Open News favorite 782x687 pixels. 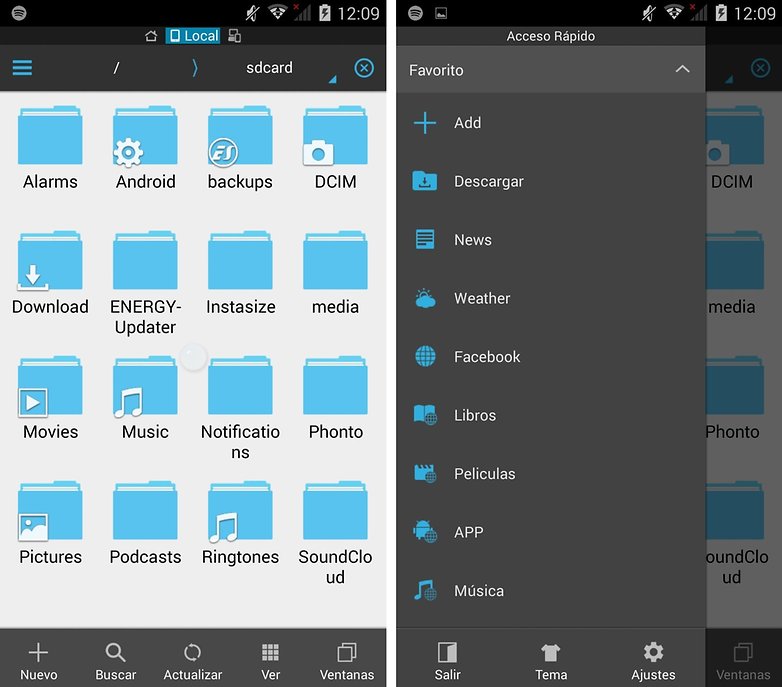(x=551, y=240)
